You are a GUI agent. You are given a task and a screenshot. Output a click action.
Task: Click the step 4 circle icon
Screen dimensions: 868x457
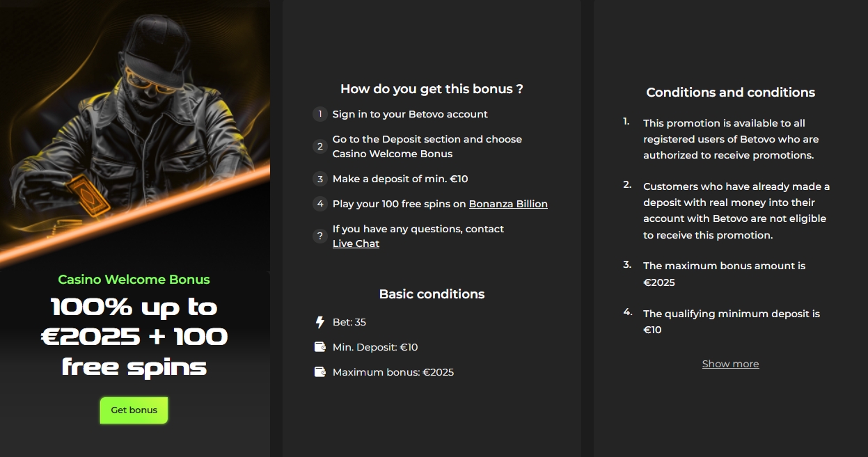[x=320, y=204]
